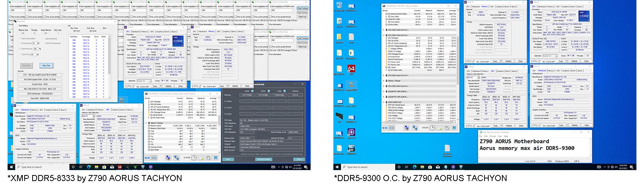Toggle Auto Memtest checkbox in MemTest
The image size is (644, 189).
coord(44,39)
